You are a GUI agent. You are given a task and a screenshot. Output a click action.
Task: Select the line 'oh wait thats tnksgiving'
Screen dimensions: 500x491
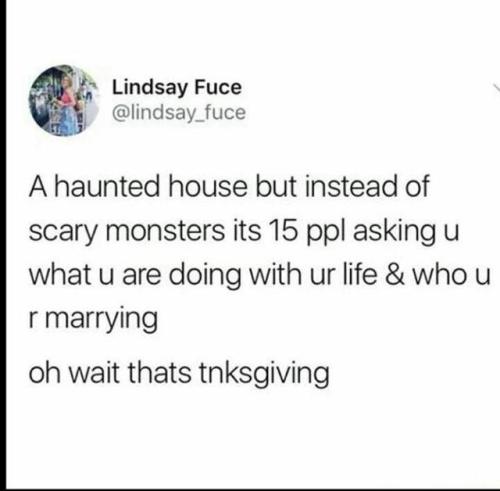(179, 373)
